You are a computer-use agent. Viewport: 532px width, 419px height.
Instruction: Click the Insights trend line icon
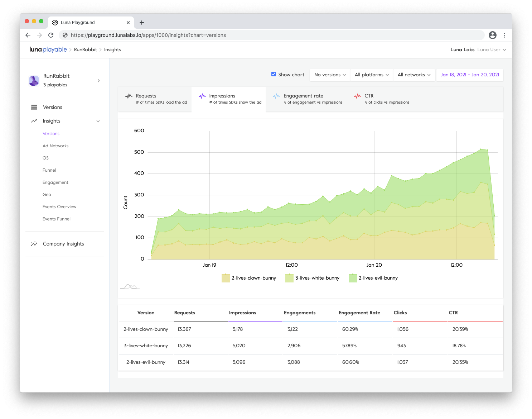pyautogui.click(x=34, y=121)
